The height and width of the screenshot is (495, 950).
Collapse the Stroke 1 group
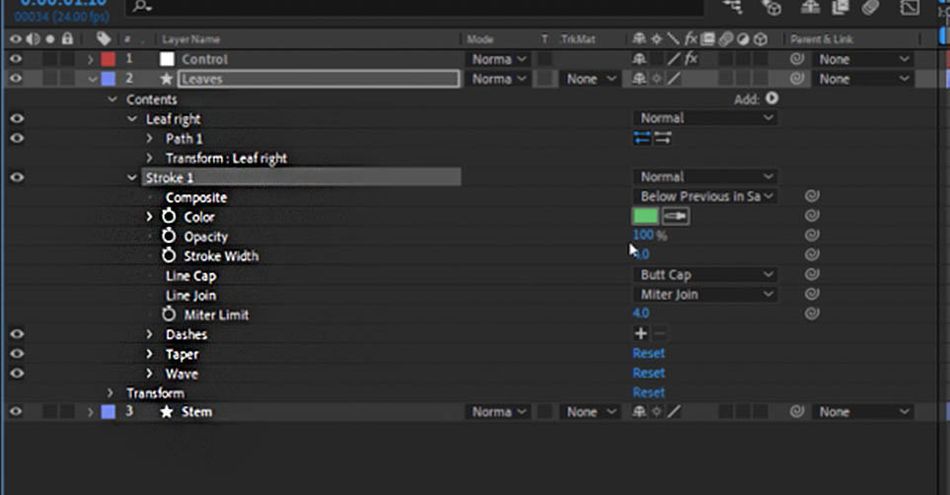coord(131,178)
